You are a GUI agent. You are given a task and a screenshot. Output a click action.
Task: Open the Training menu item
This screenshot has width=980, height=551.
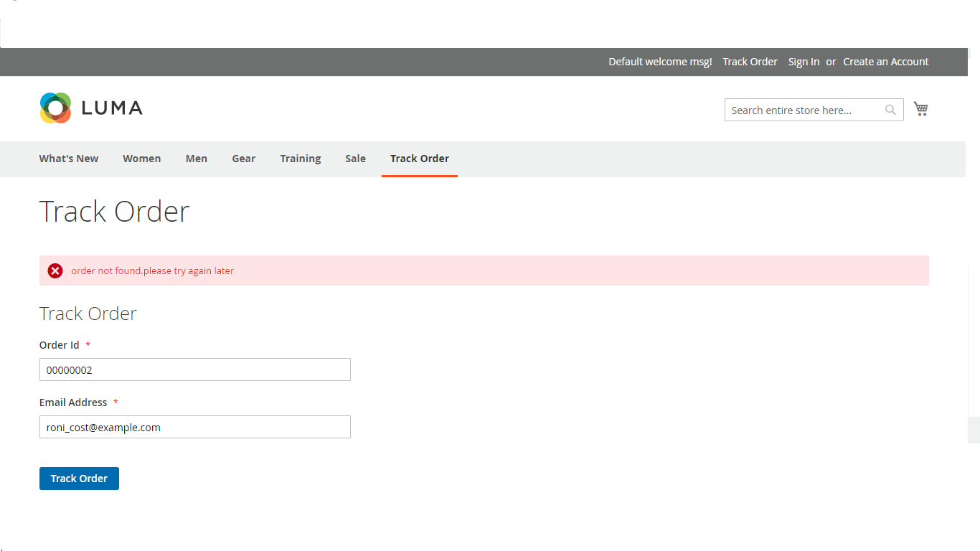click(301, 159)
